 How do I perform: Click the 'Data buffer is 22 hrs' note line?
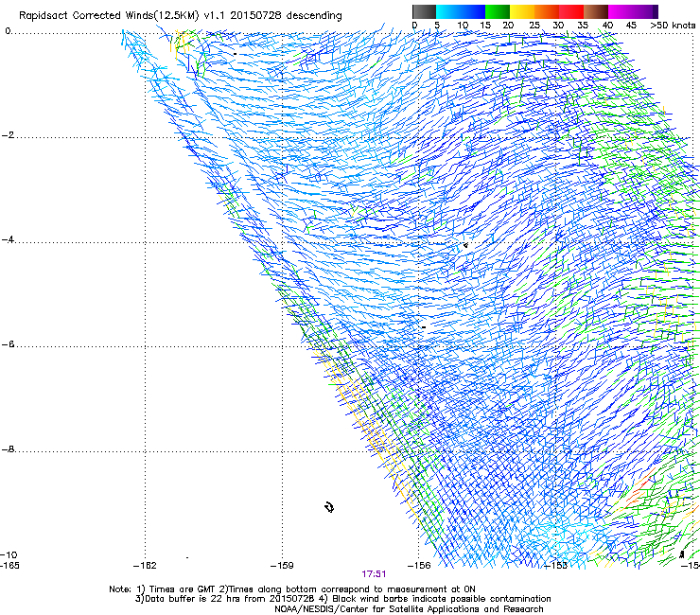point(342,599)
